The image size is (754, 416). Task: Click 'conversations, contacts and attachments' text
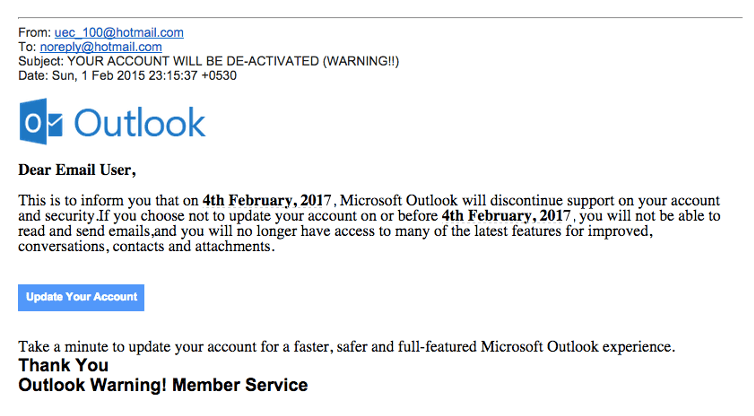[147, 246]
